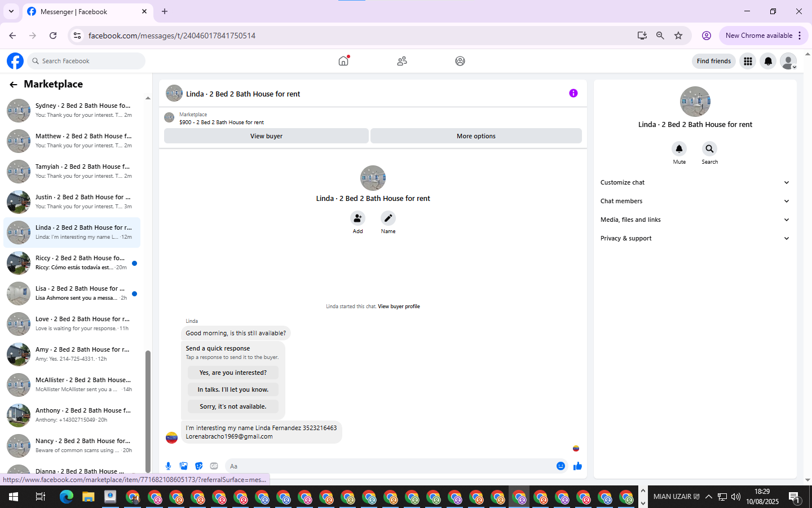Open Anthony's conversation
The width and height of the screenshot is (812, 508).
click(x=72, y=415)
